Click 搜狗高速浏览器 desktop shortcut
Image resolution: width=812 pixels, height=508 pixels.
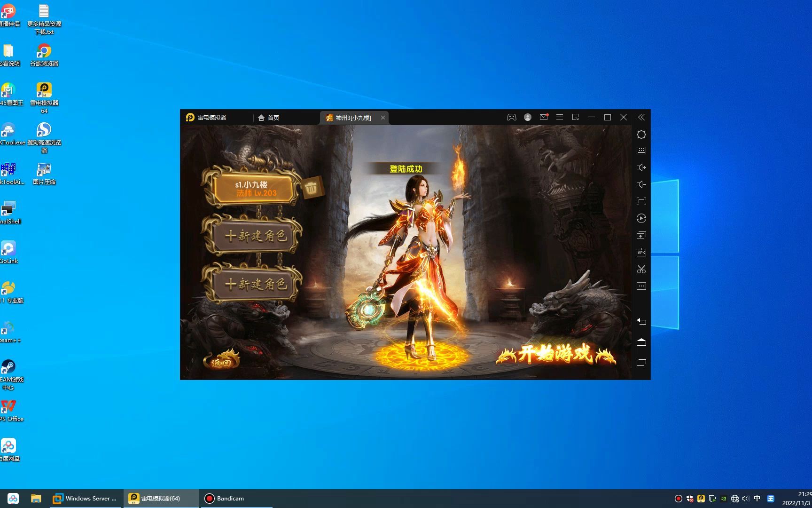coord(44,138)
